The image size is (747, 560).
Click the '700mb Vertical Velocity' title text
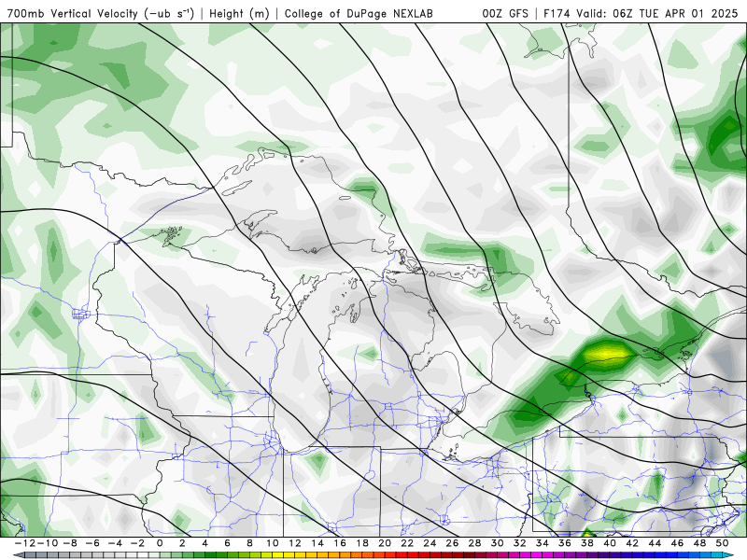pos(72,13)
